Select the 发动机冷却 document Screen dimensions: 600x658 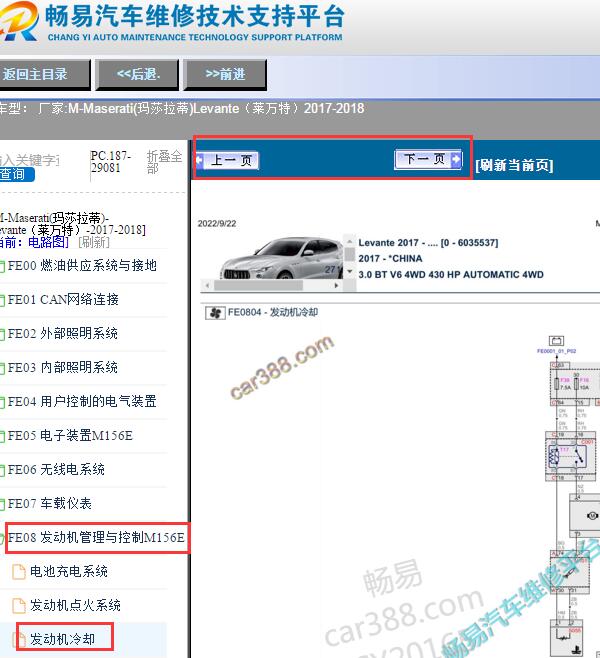(63, 639)
